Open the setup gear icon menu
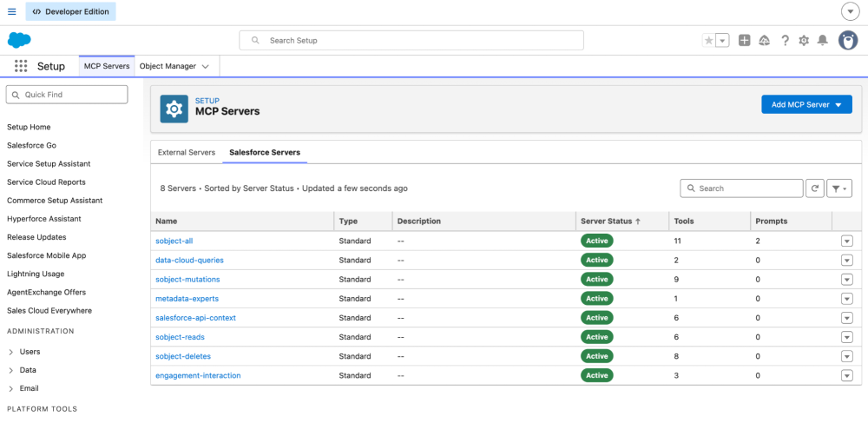Viewport: 868px width, 423px height. 804,41
